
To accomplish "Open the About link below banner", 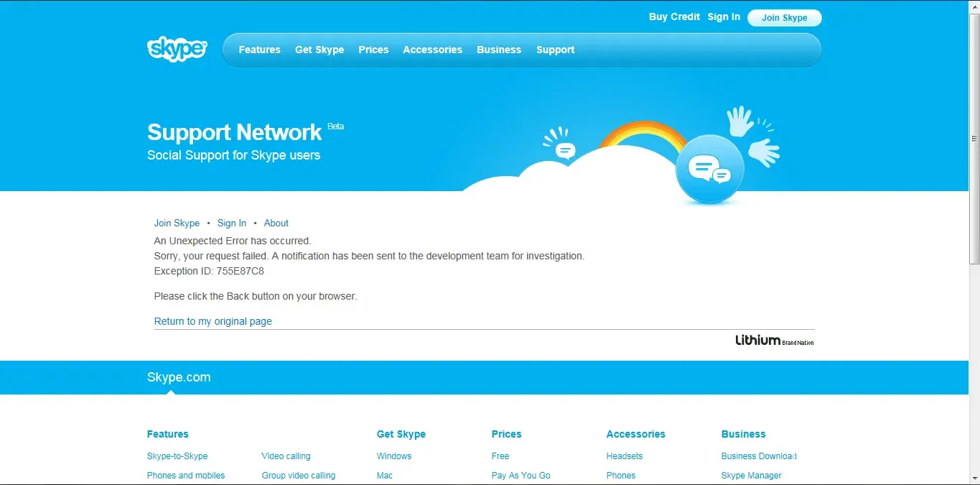I will [276, 223].
